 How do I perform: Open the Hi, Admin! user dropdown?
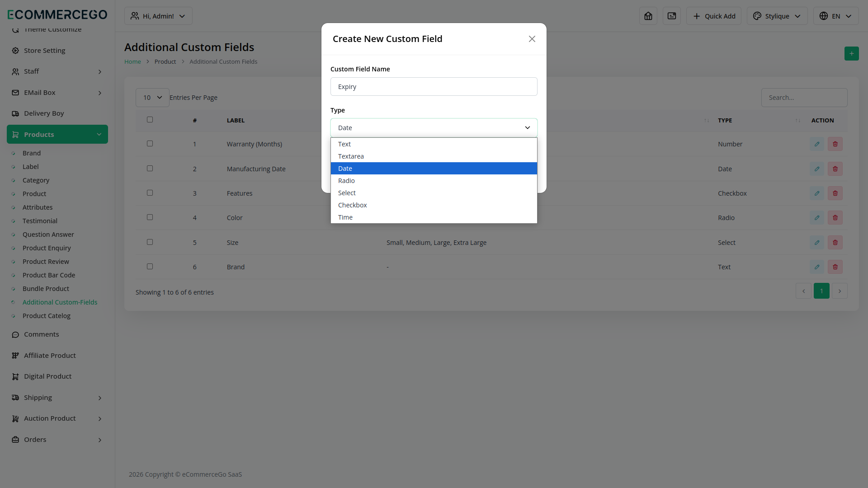[x=158, y=16]
